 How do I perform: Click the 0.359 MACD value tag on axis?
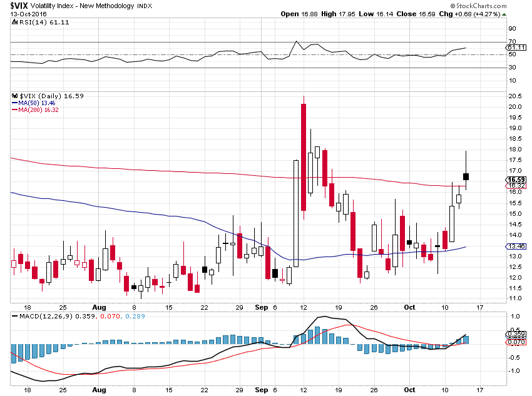pos(516,334)
